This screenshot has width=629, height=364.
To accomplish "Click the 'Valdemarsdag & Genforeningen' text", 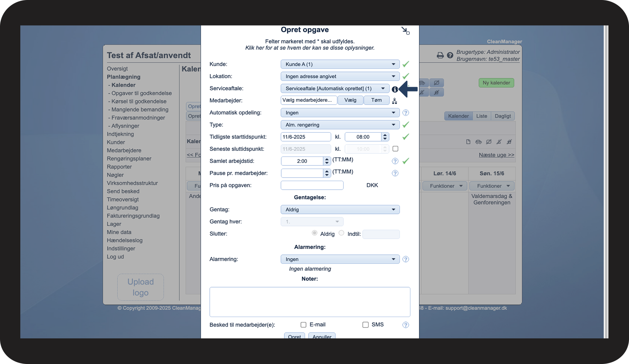I will pyautogui.click(x=492, y=199).
